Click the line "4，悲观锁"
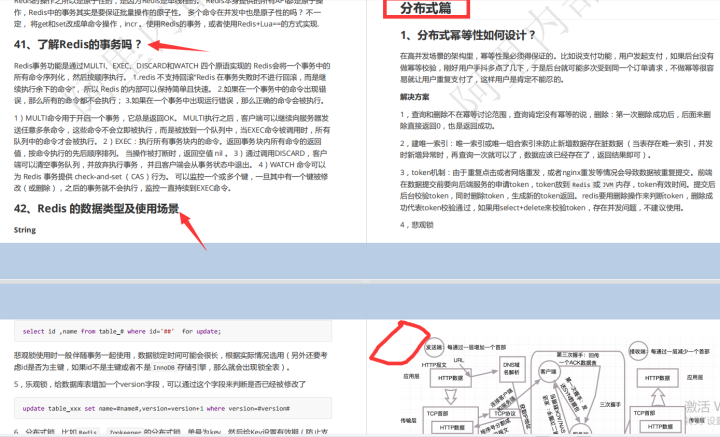The height and width of the screenshot is (437, 720). click(x=416, y=225)
